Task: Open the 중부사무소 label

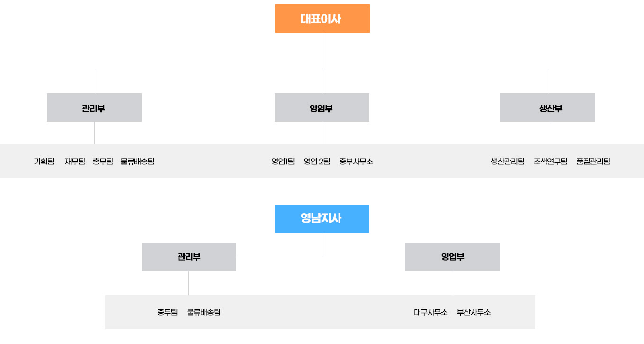Action: click(x=356, y=162)
